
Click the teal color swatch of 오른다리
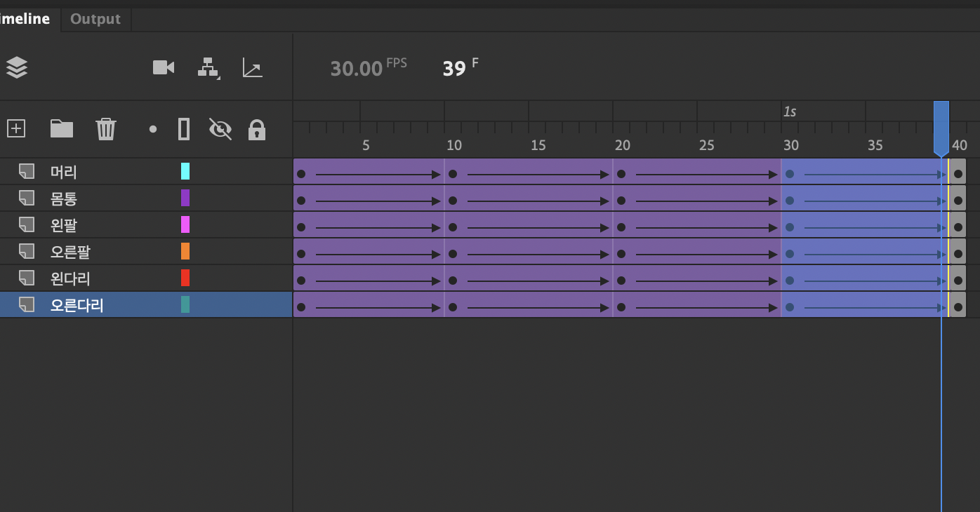[185, 304]
